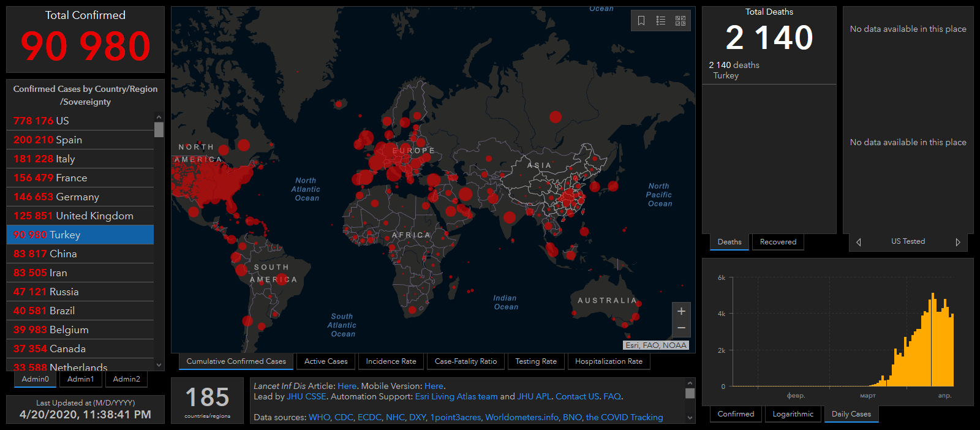Viewport: 980px width, 430px height.
Task: Click the US Tested panel label
Action: pos(908,241)
